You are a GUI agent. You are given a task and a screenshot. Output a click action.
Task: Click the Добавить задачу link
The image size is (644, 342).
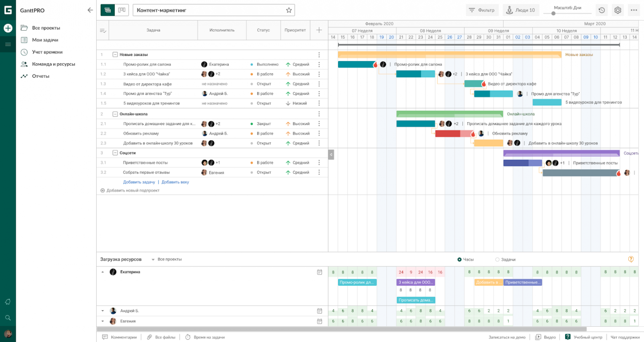(139, 182)
